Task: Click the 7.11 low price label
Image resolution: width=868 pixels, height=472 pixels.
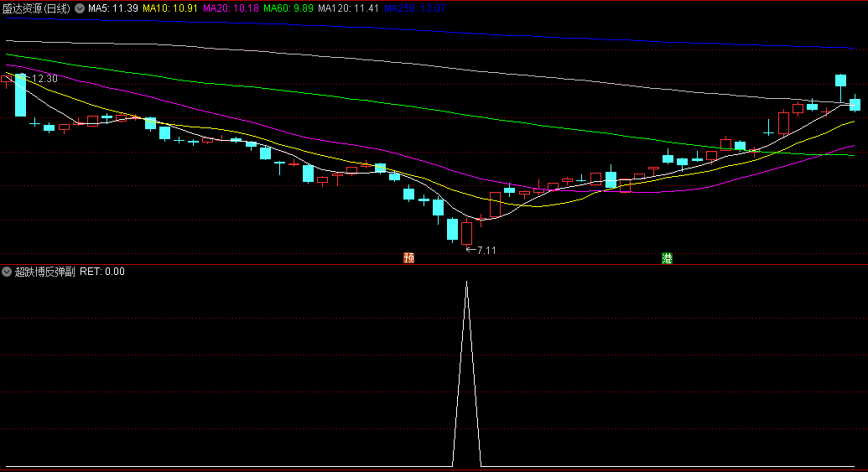Action: point(486,250)
